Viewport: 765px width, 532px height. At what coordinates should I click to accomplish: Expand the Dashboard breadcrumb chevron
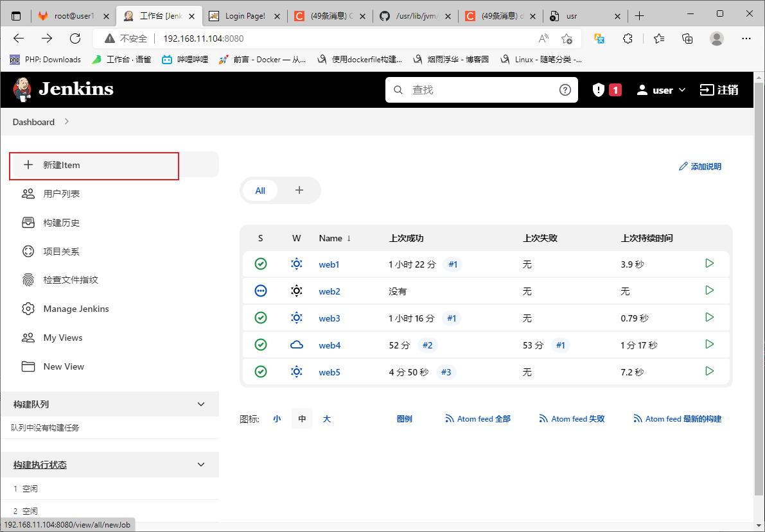point(67,121)
